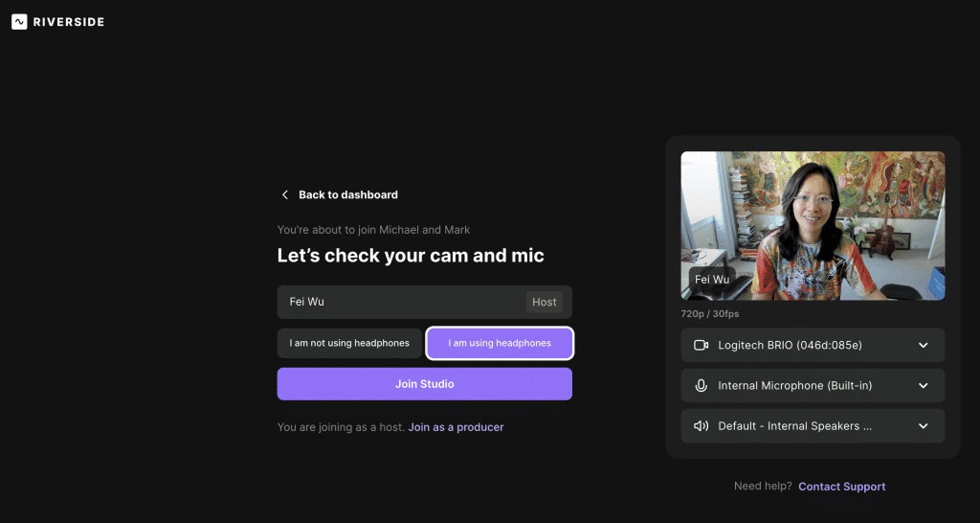Select I am using headphones option

500,344
